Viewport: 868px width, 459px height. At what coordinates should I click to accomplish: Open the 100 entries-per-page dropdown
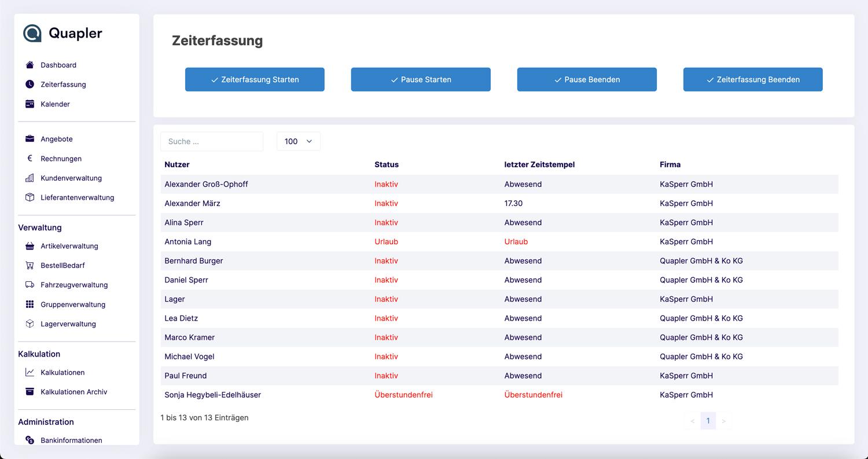299,141
